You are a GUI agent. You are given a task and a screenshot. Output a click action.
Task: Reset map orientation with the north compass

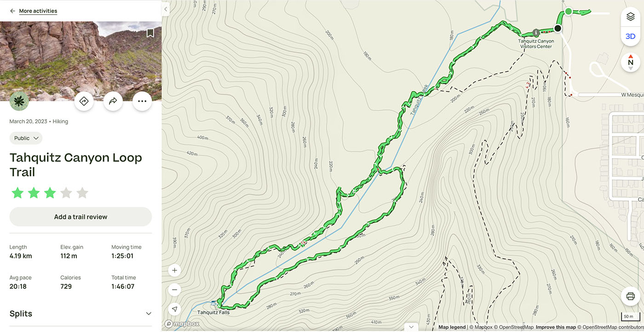click(x=631, y=63)
